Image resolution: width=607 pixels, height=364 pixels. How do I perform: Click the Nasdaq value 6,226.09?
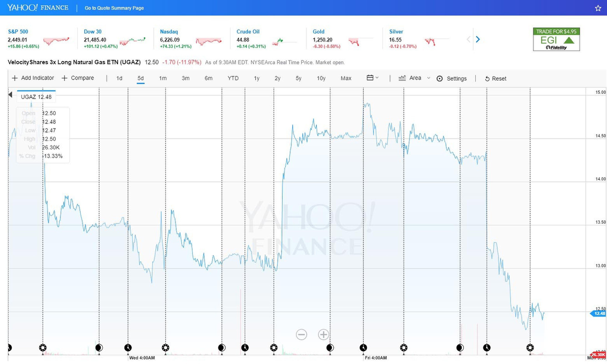click(x=170, y=40)
